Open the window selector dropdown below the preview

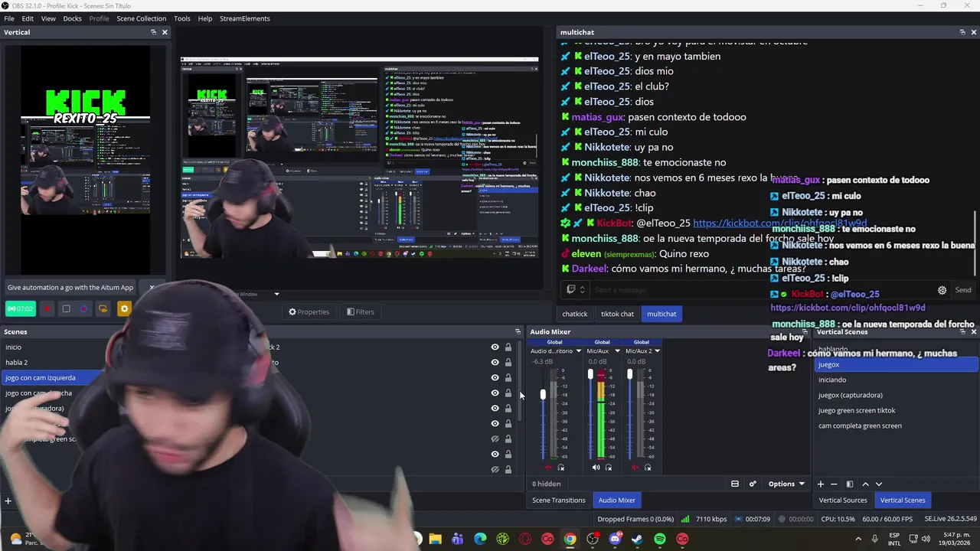tap(276, 294)
